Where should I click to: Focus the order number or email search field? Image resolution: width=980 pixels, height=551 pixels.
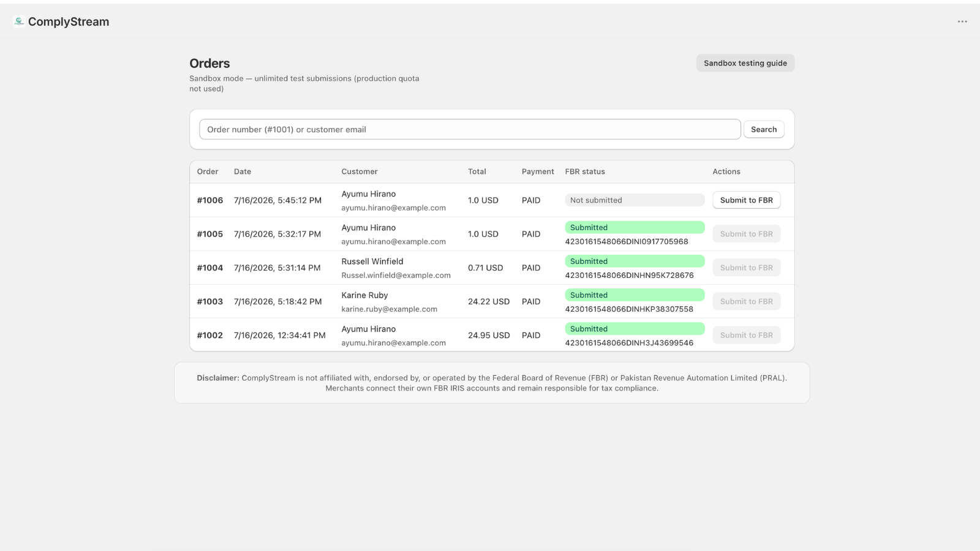470,129
